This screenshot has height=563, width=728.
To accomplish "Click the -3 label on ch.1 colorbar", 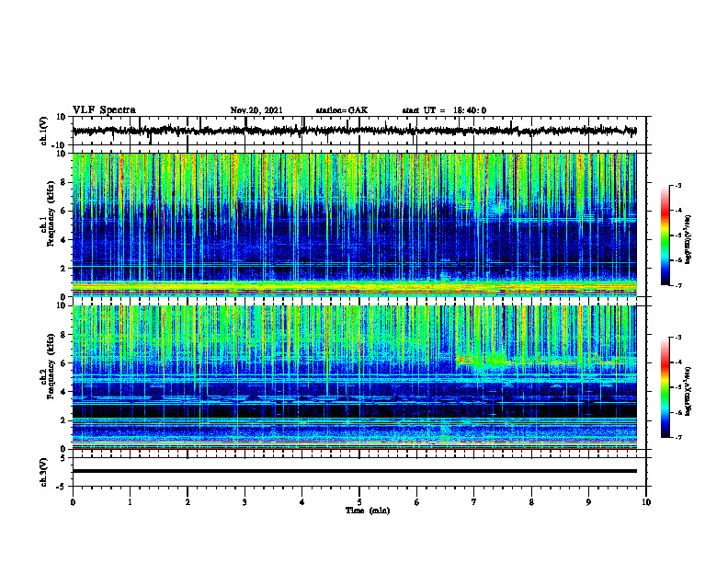I will pyautogui.click(x=678, y=186).
